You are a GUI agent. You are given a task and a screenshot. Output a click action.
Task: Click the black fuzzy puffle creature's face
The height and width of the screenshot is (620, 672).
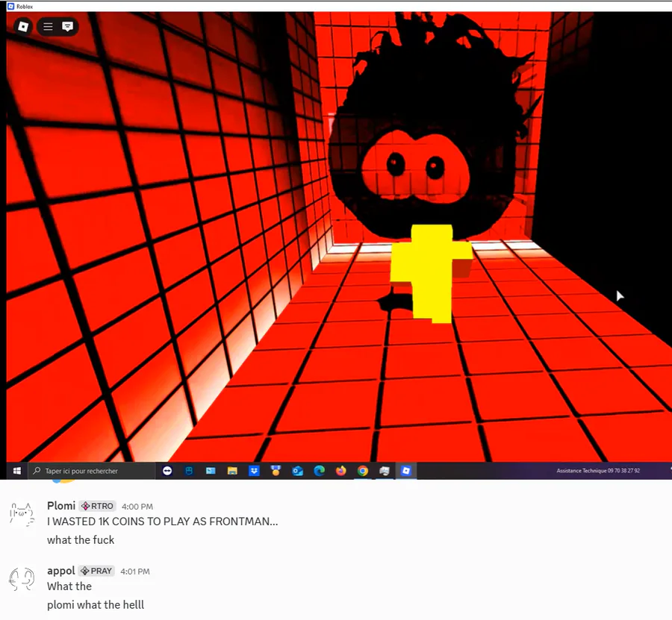(415, 167)
